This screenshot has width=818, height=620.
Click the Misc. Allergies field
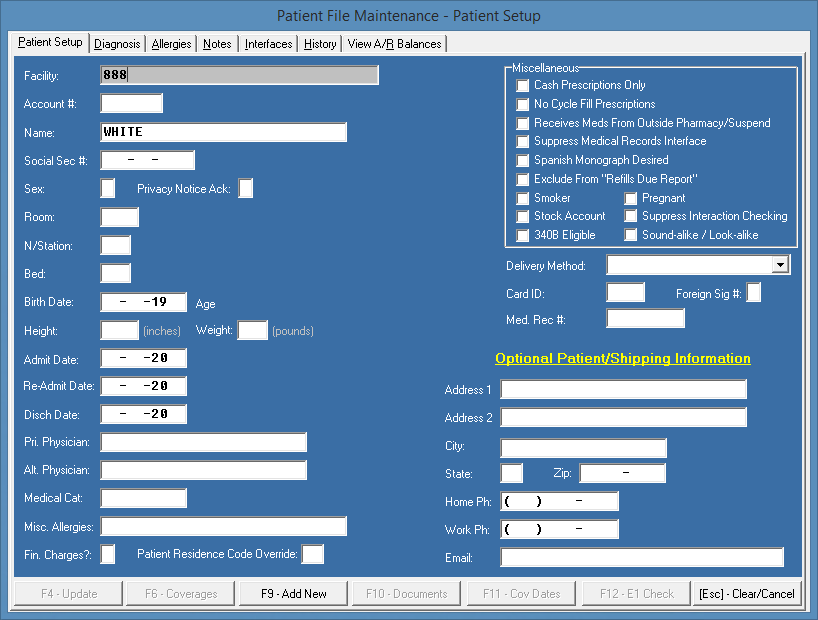tap(223, 526)
